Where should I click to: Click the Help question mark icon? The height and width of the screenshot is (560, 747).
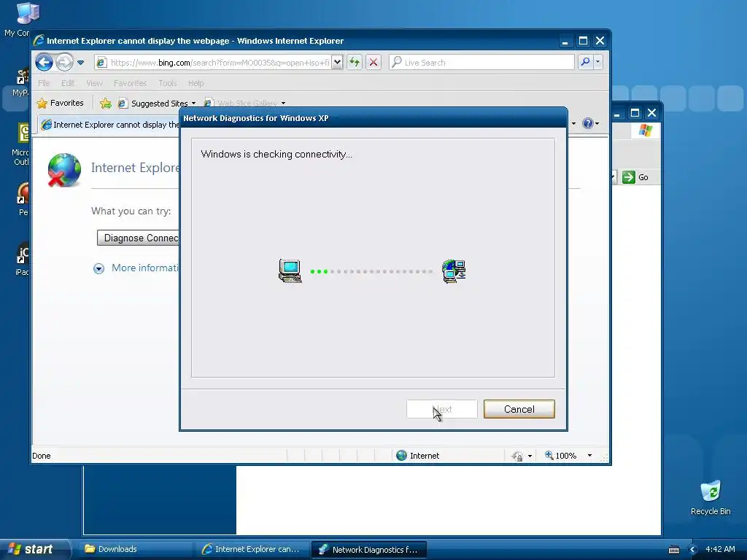coord(588,123)
